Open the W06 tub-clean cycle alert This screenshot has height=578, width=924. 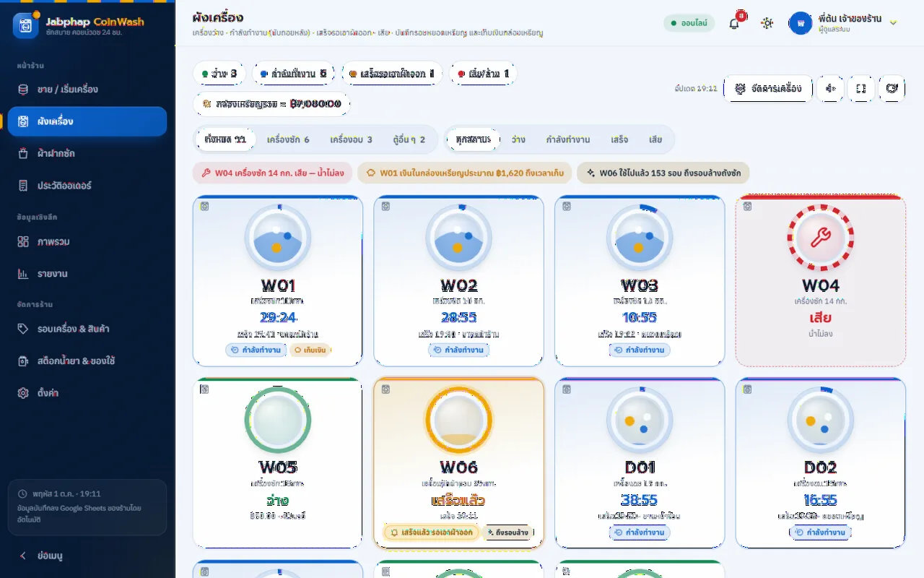point(663,173)
